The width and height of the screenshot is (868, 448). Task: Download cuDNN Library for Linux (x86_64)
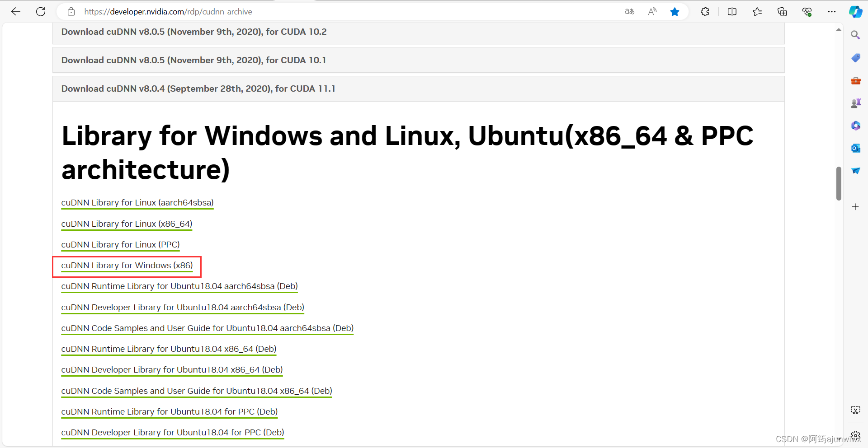coord(127,224)
